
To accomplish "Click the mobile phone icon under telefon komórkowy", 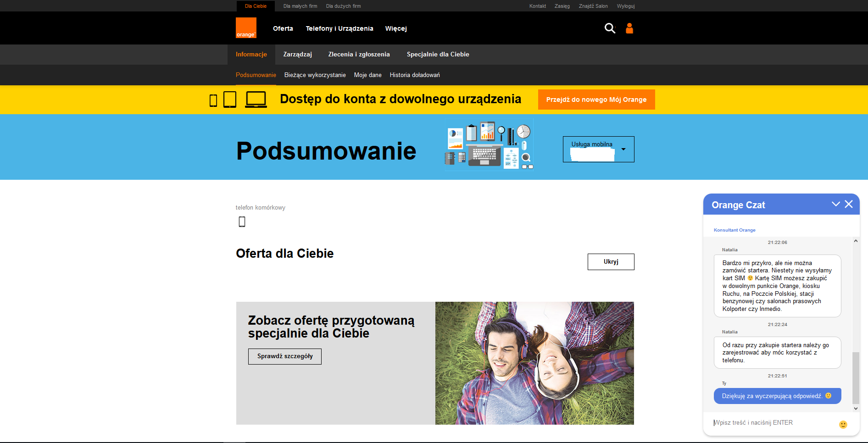I will [x=242, y=222].
